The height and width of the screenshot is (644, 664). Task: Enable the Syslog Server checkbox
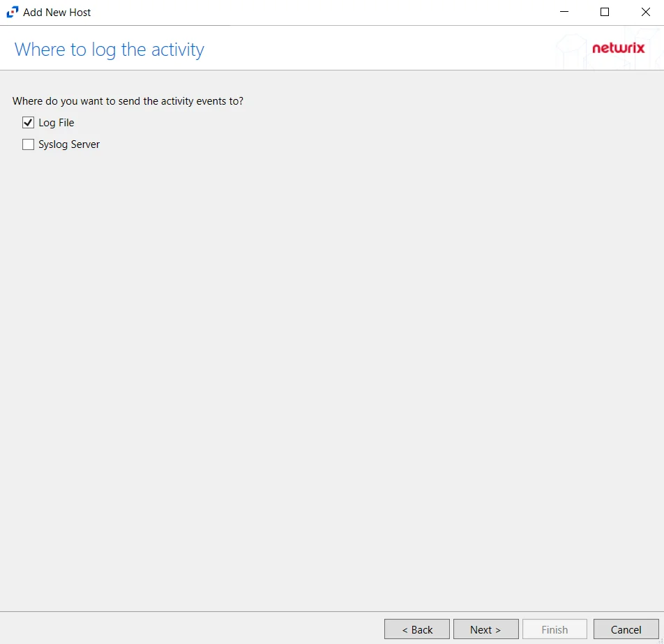tap(28, 144)
